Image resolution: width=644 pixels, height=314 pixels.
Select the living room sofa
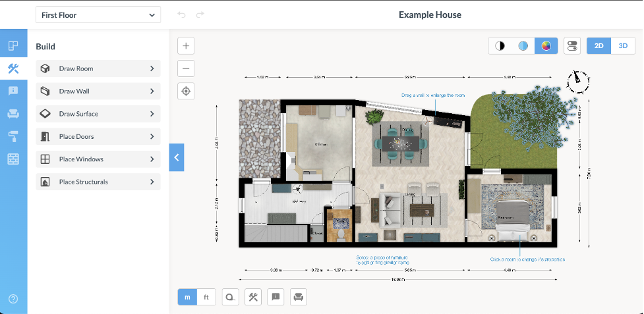tap(390, 209)
